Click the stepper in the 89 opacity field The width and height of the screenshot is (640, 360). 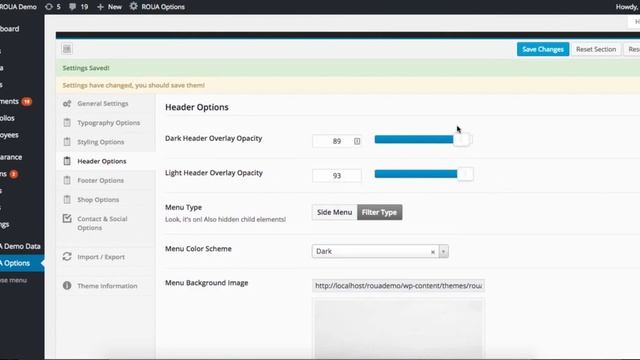(357, 141)
